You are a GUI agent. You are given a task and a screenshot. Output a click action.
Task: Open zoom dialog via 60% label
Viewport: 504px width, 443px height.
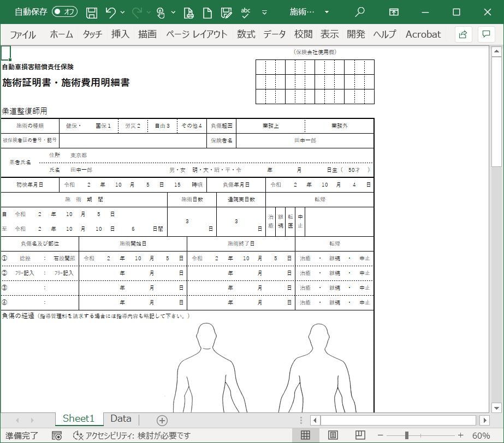coord(481,435)
